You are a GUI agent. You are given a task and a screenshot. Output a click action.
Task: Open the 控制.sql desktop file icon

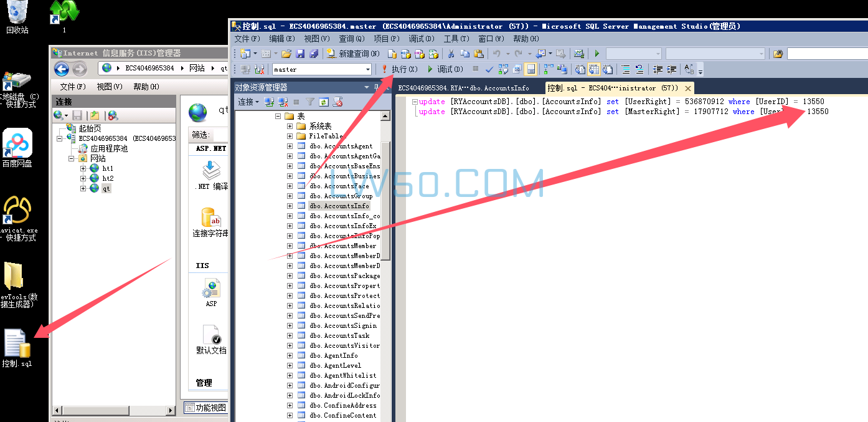[x=17, y=347]
